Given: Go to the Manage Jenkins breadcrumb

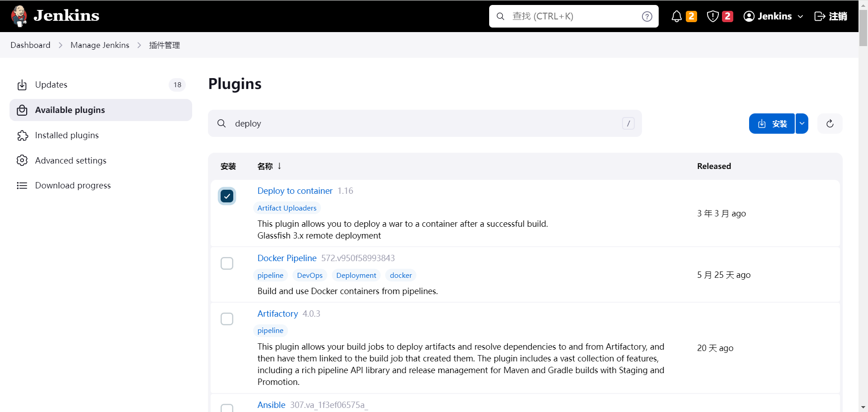Looking at the screenshot, I should (100, 45).
